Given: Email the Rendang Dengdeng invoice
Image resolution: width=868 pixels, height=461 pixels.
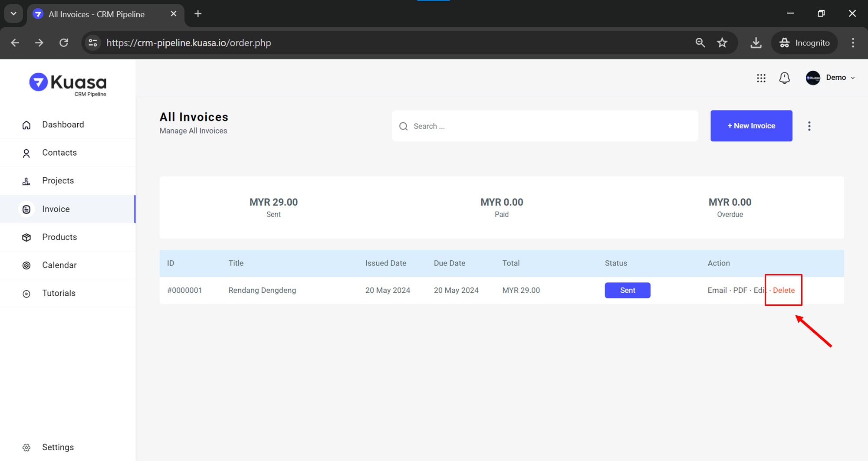Looking at the screenshot, I should click(x=717, y=291).
